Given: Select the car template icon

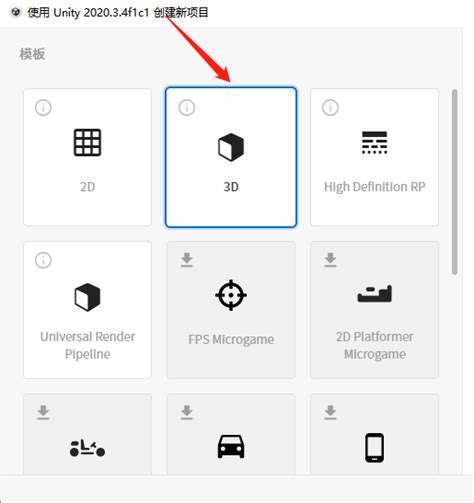Looking at the screenshot, I should pyautogui.click(x=231, y=446).
